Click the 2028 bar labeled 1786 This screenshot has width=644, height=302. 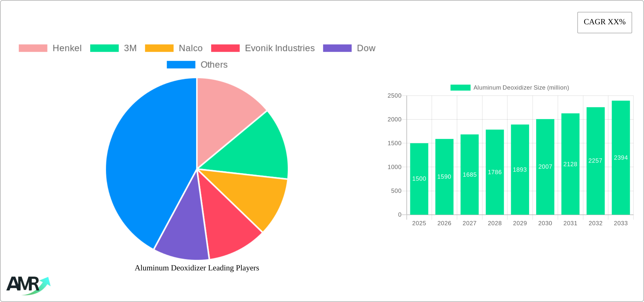[x=495, y=172]
